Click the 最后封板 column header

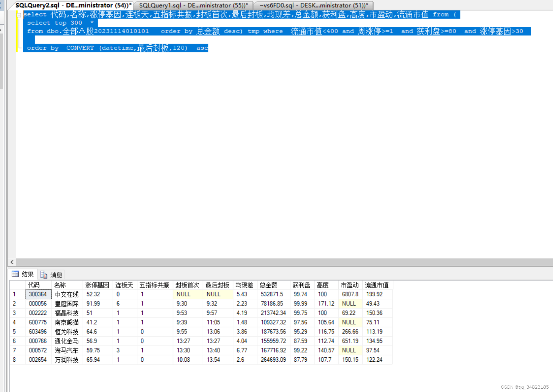(217, 285)
